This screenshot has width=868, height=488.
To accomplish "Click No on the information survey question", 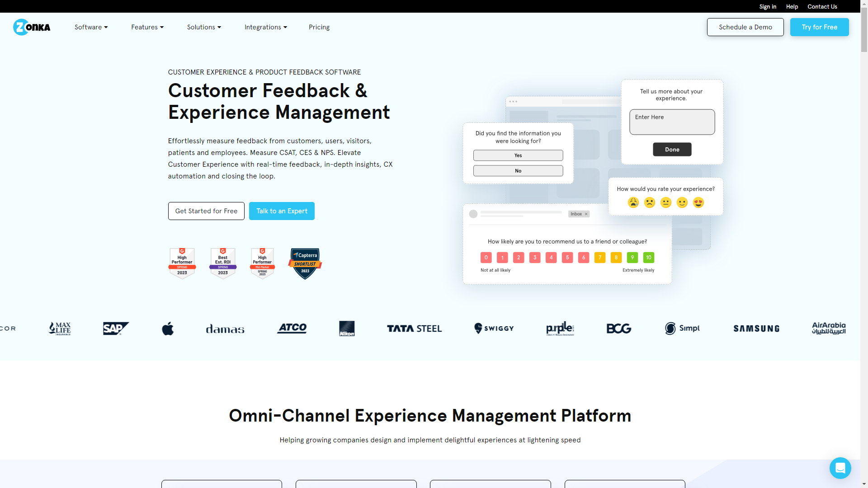I will point(518,170).
